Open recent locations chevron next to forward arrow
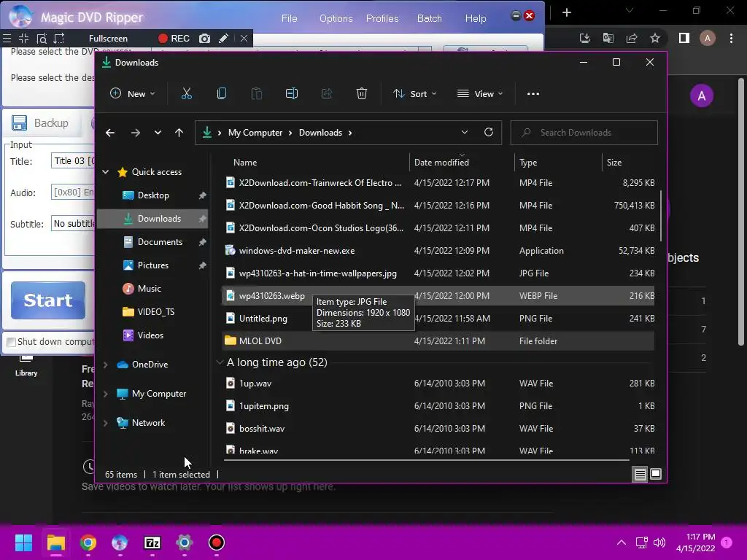Viewport: 747px width, 560px height. (x=158, y=133)
